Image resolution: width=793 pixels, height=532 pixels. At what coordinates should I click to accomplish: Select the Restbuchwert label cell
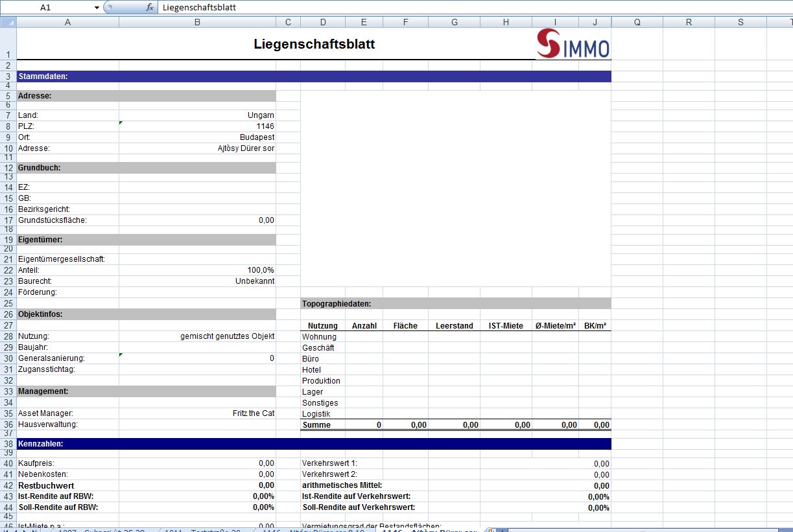tap(68, 485)
